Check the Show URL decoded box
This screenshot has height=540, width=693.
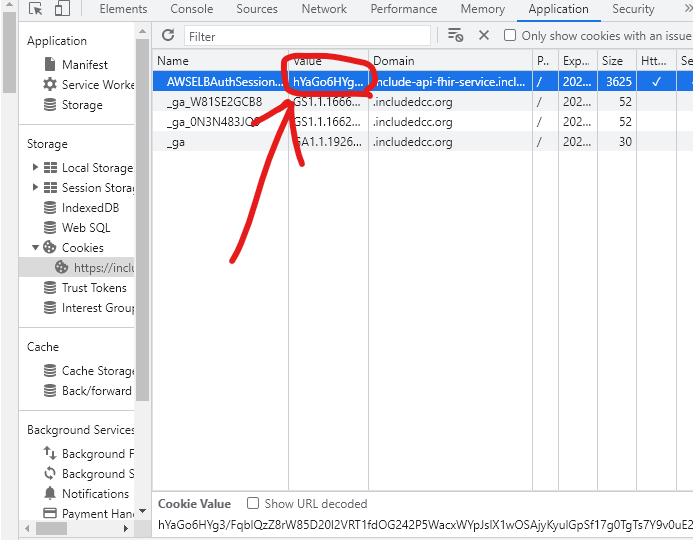253,503
